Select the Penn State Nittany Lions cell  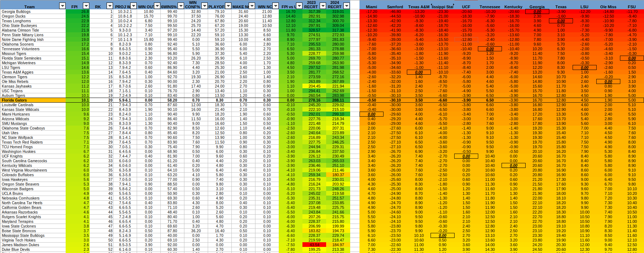(x=33, y=35)
